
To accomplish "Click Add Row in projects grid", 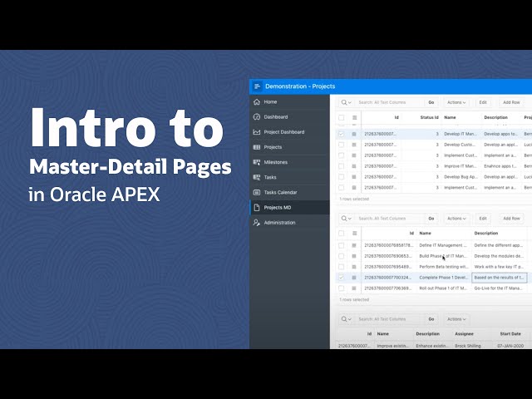I will (511, 102).
